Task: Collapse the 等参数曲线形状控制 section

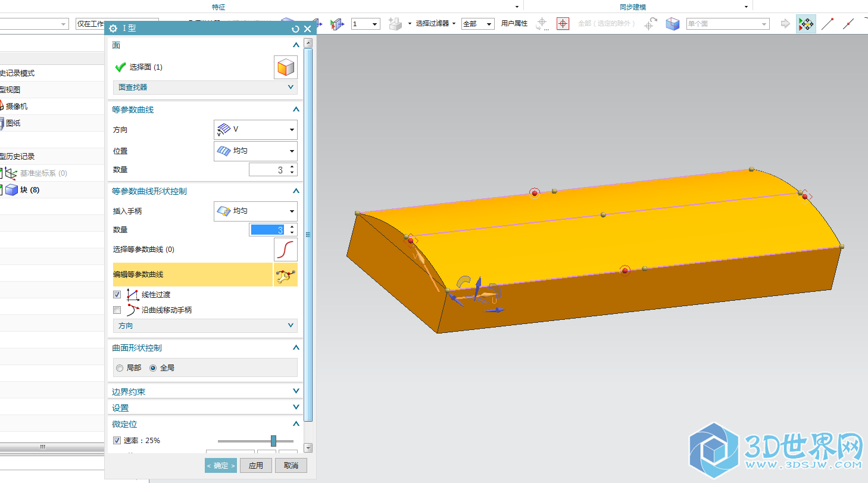Action: (x=296, y=191)
